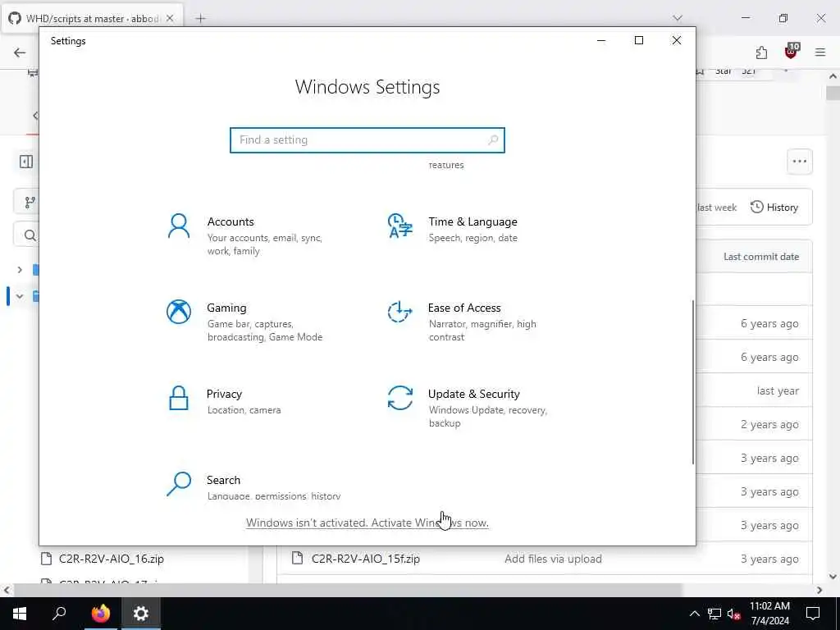Open taskbar search magnifier
Viewport: 840px width, 630px height.
[x=59, y=614]
